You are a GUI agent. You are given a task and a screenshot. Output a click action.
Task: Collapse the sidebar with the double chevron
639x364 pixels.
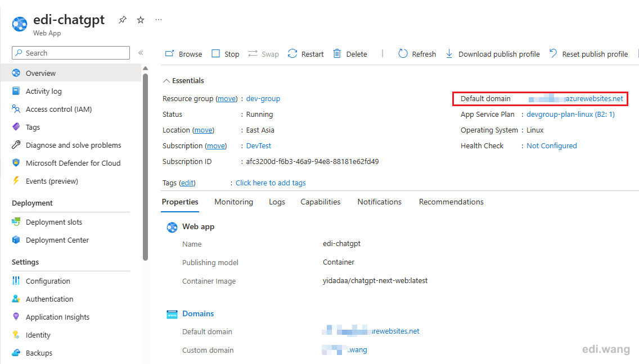[141, 53]
